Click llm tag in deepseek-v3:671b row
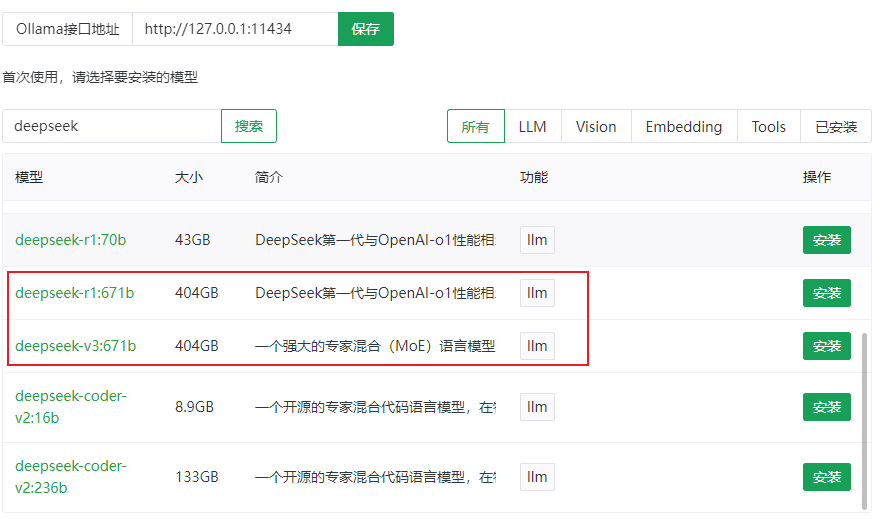The height and width of the screenshot is (519, 876). [x=537, y=346]
